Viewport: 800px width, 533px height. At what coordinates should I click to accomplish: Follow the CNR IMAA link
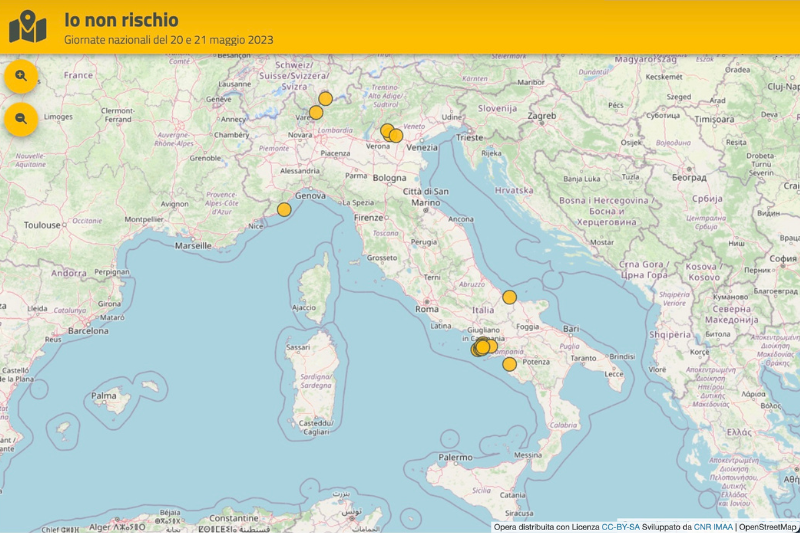[713, 526]
